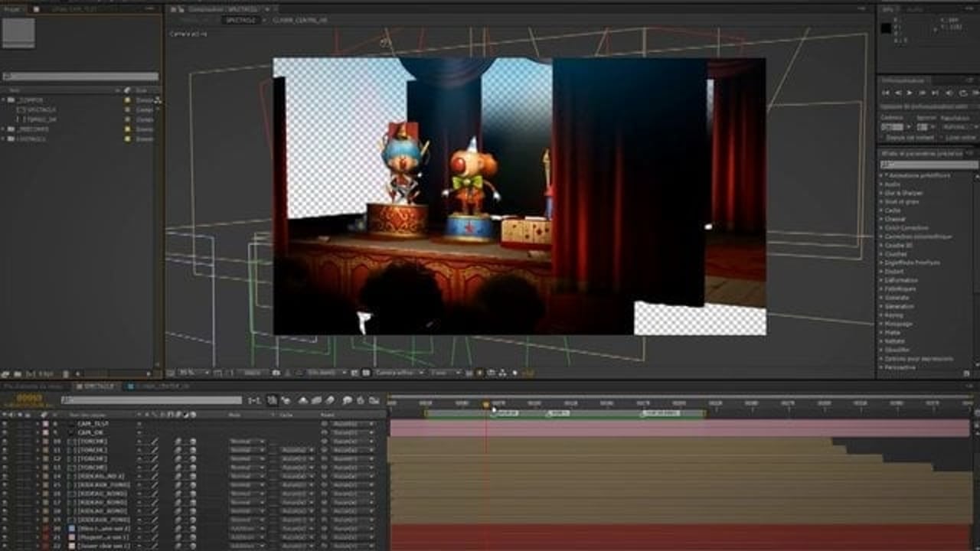Jump to first frame in Preview panel
980x551 pixels.
coord(887,93)
